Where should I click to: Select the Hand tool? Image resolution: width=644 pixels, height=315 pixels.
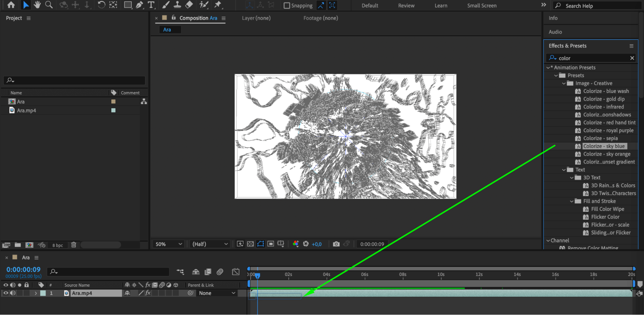(37, 5)
